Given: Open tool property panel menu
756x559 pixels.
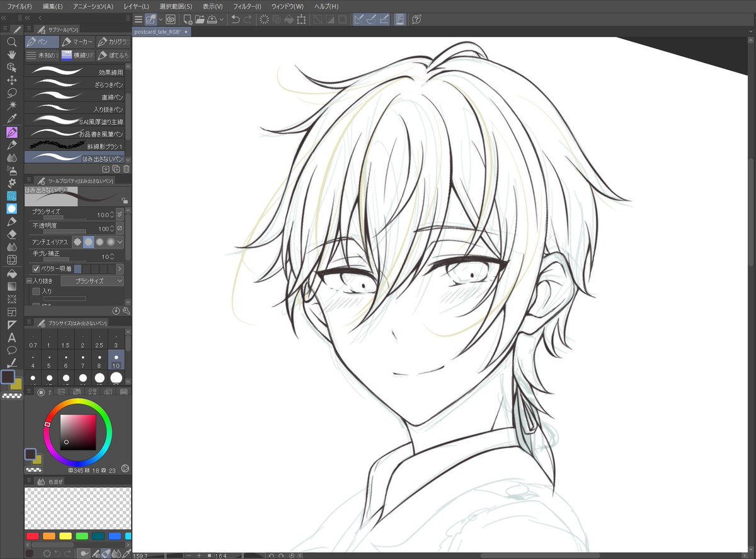Looking at the screenshot, I should click(30, 181).
